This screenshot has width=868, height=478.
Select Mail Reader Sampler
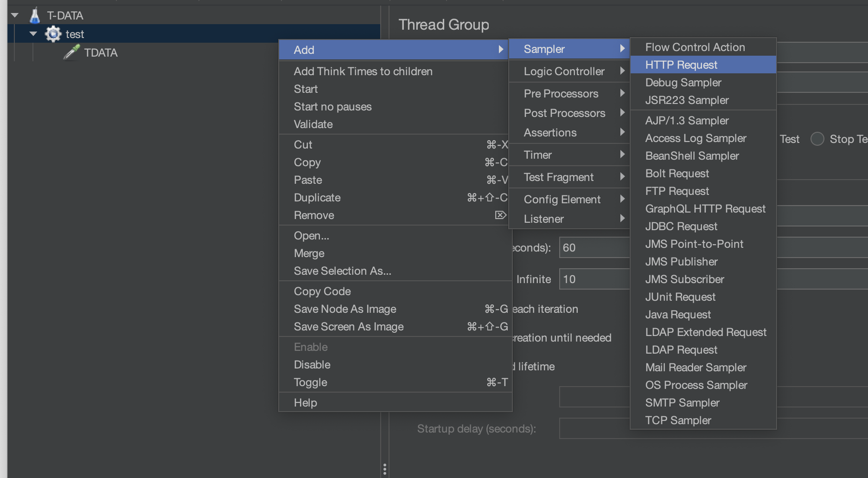pos(703,367)
